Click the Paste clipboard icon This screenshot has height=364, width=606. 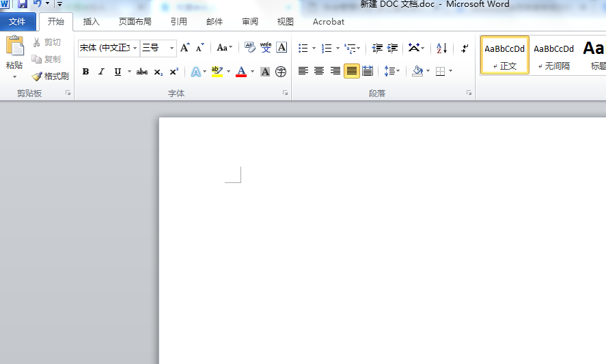[14, 46]
